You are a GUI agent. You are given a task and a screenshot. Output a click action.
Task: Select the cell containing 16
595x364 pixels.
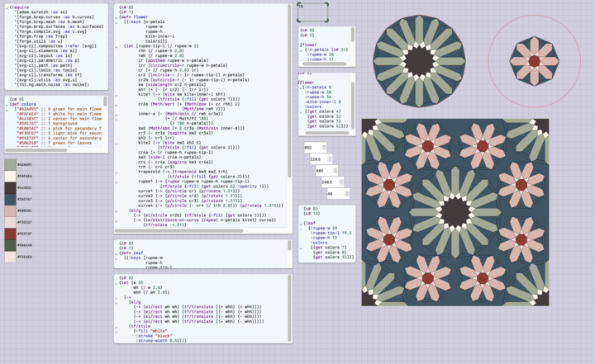coord(312,12)
